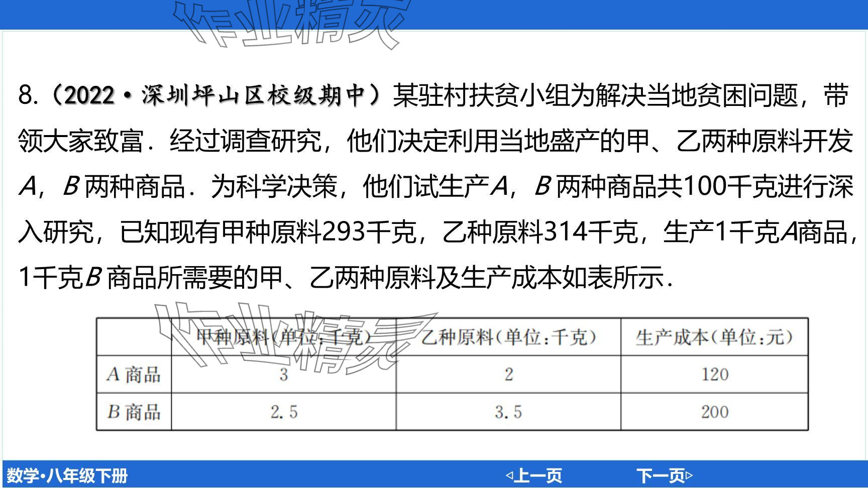The height and width of the screenshot is (488, 868).
Task: Click the 数学·八年级下册 footer label
Action: pyautogui.click(x=67, y=475)
